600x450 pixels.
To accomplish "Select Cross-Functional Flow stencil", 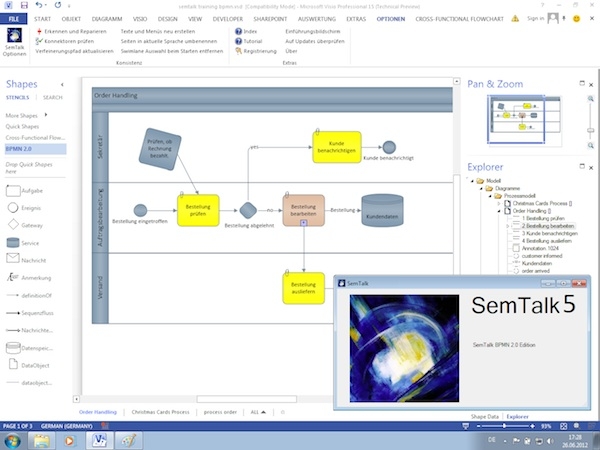I will click(x=35, y=137).
